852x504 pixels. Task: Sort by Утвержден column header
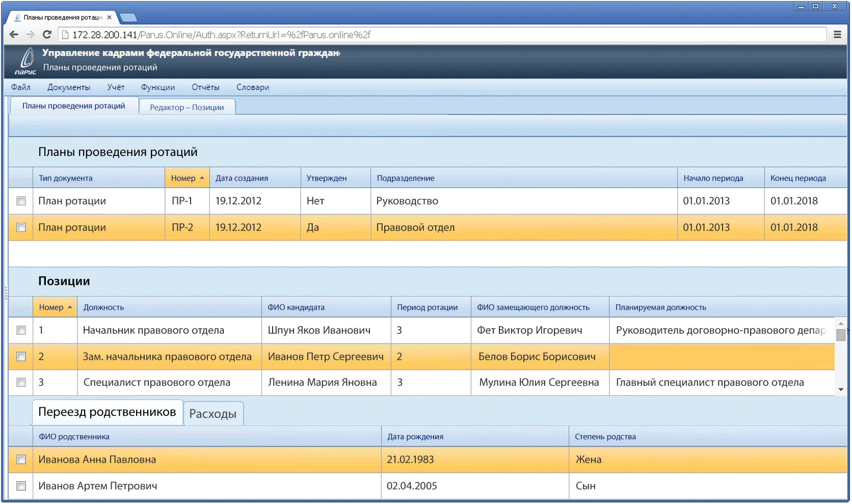[335, 178]
